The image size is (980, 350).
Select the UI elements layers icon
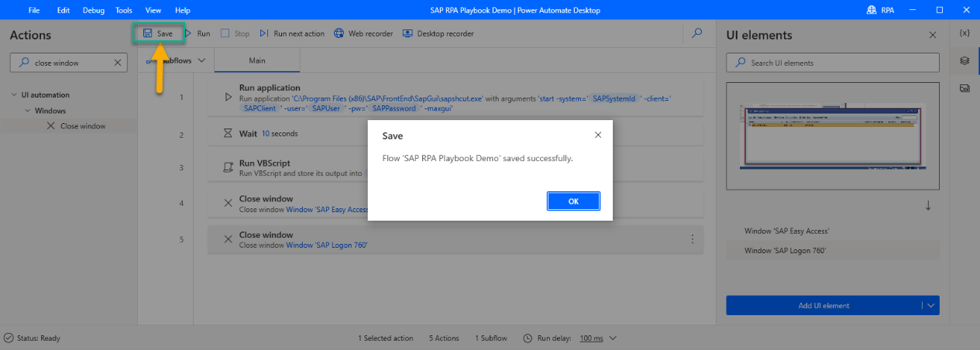pyautogui.click(x=965, y=60)
